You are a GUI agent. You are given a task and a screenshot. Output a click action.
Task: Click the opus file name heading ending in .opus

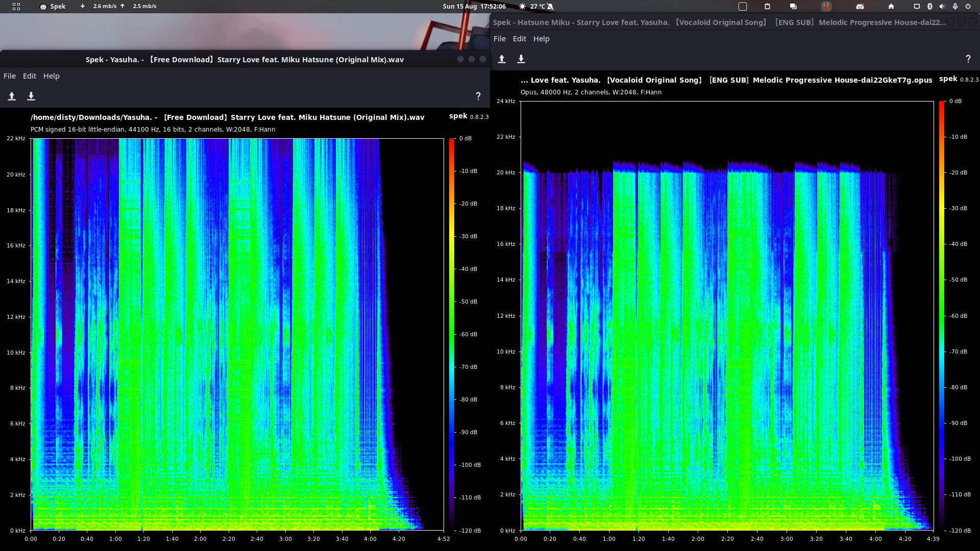click(726, 80)
